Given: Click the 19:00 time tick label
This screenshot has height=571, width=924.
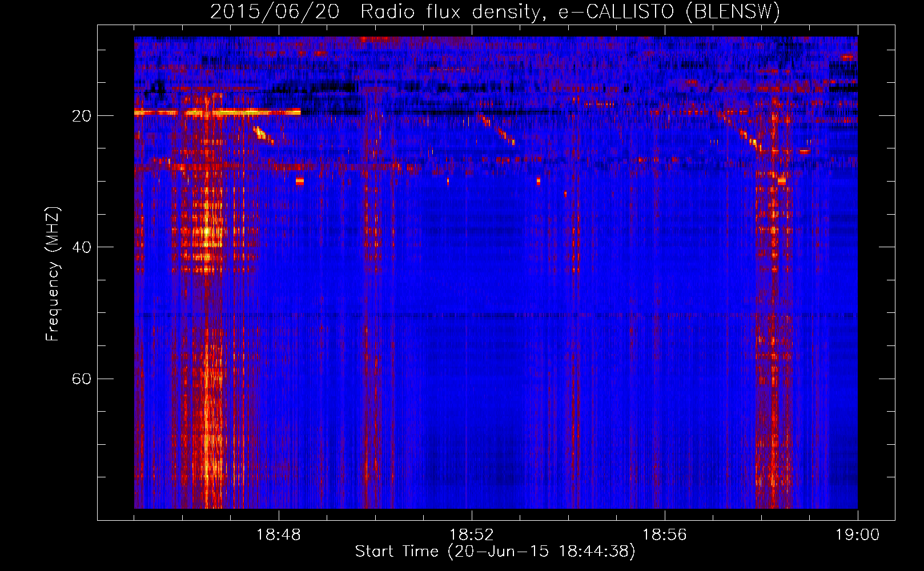Looking at the screenshot, I should click(858, 535).
